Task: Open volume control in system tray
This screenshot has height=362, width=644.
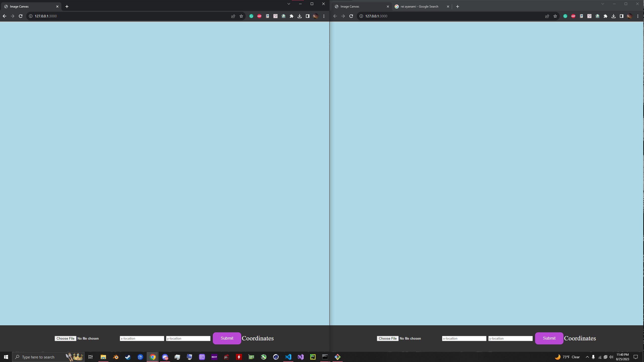Action: point(611,357)
